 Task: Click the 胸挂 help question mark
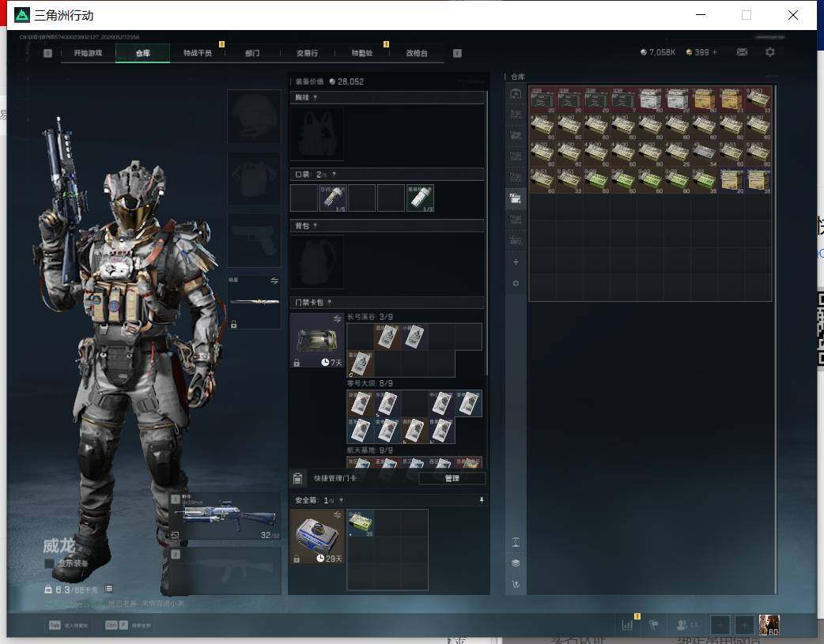[315, 98]
